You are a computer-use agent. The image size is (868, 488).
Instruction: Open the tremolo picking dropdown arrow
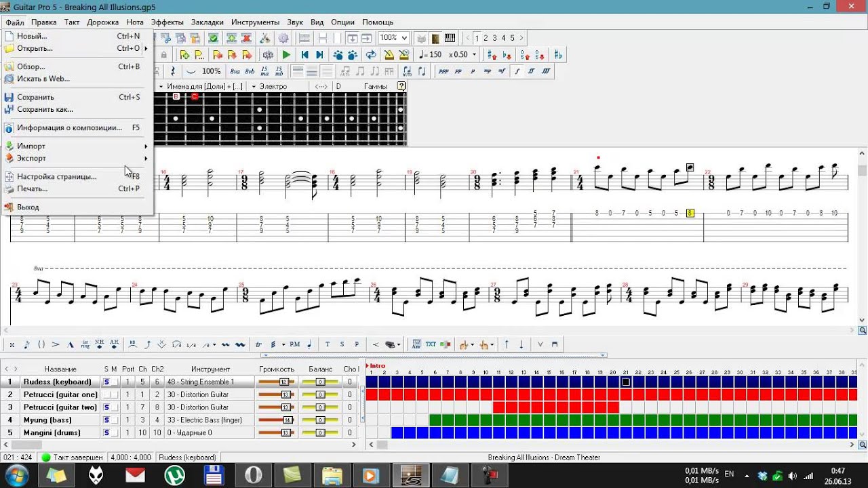tap(283, 344)
